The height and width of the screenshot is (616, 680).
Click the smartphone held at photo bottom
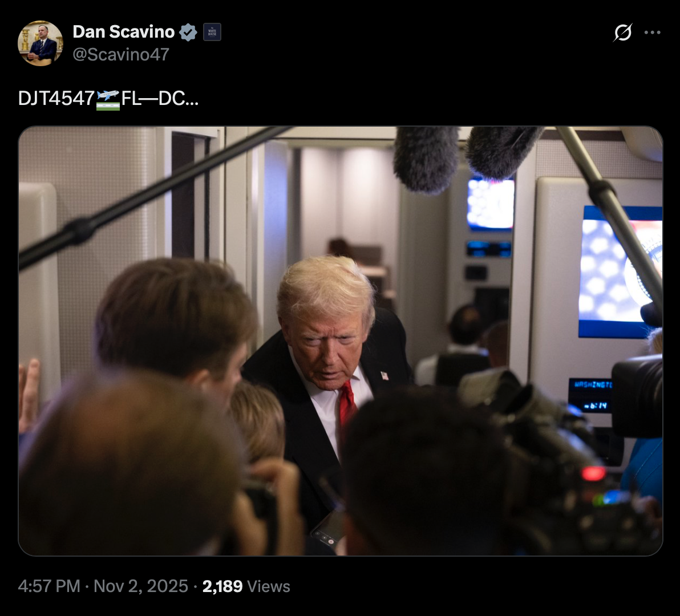click(329, 528)
